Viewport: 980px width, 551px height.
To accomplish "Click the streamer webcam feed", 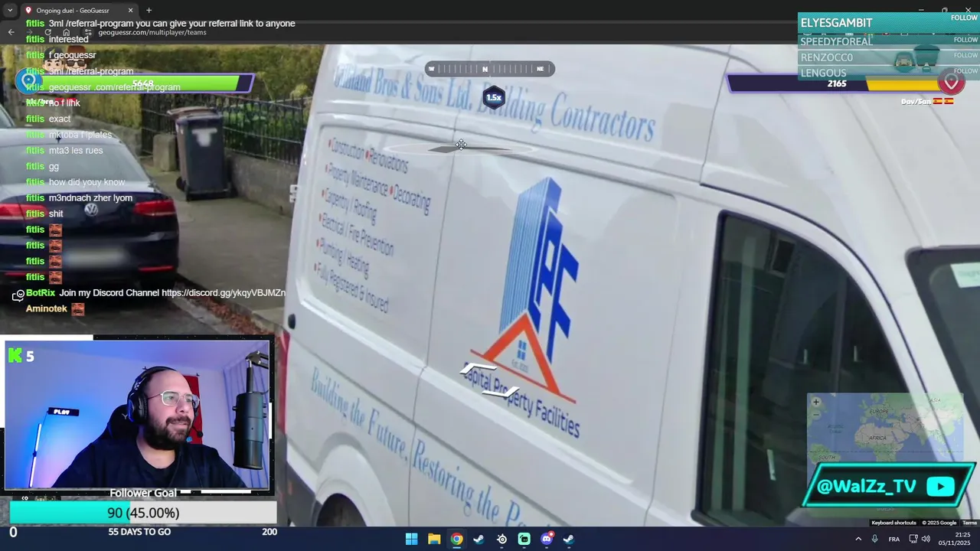I will [138, 413].
